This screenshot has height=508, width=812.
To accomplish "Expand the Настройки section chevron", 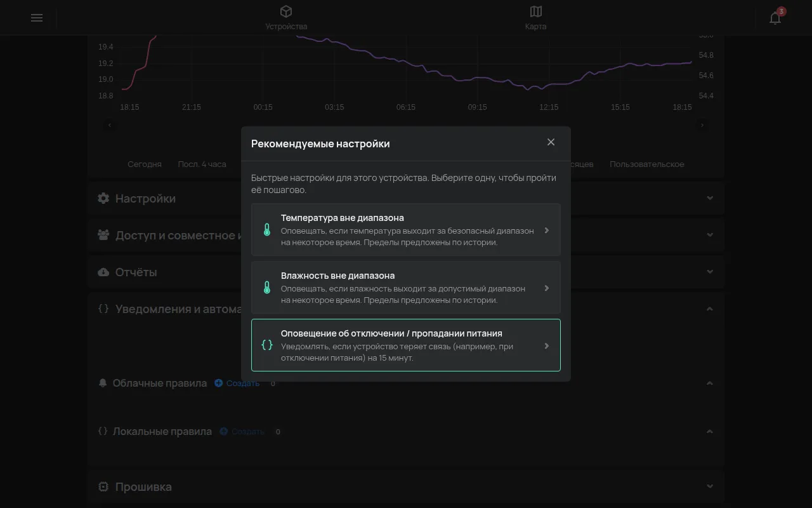I will (710, 198).
